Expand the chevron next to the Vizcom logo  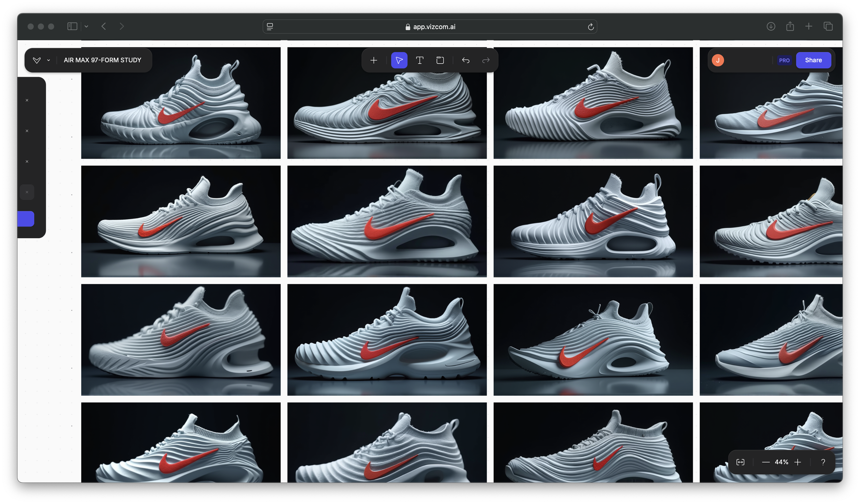point(49,60)
